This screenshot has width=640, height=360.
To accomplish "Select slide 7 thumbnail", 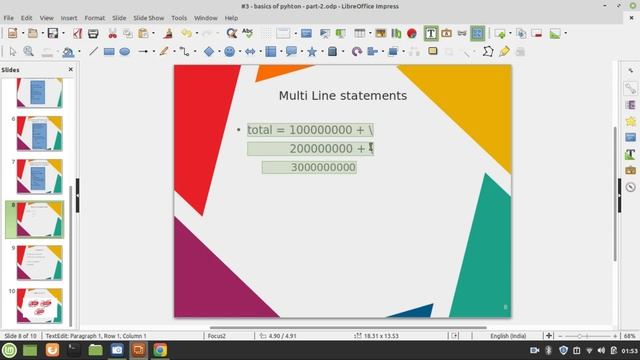I will (x=40, y=176).
